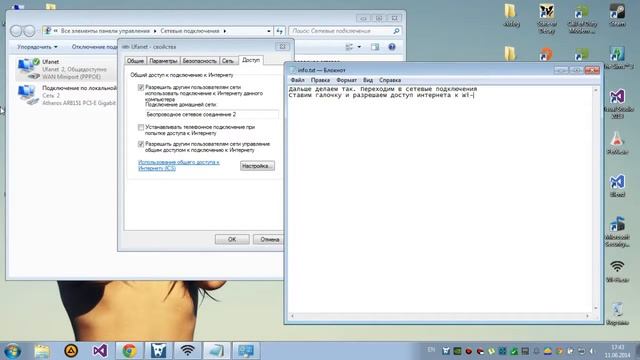Switch to the Параметры tab
Screen dimensions: 640x360
point(163,61)
